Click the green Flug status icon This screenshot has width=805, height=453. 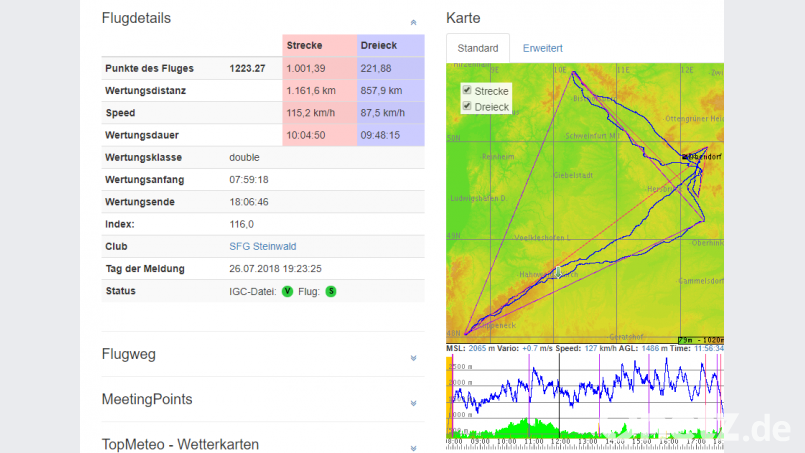330,292
